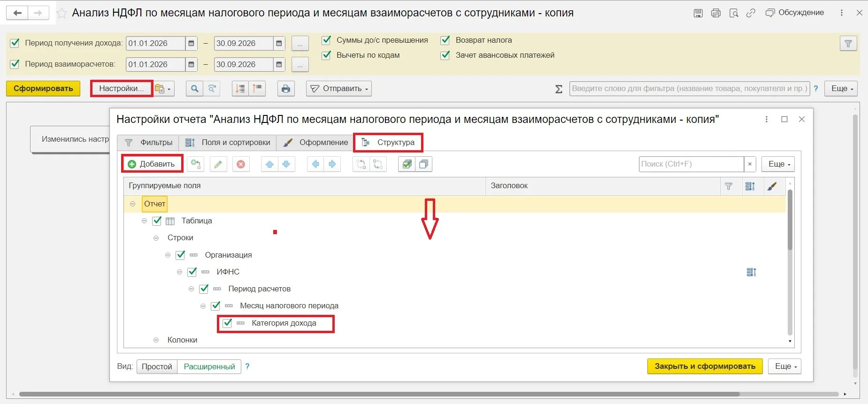
Task: Uncheck Зачет авансовых платежей
Action: click(446, 55)
